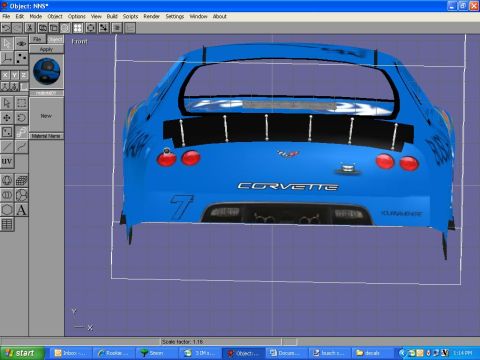This screenshot has width=480, height=360.
Task: Click the Front viewport label
Action: click(80, 41)
